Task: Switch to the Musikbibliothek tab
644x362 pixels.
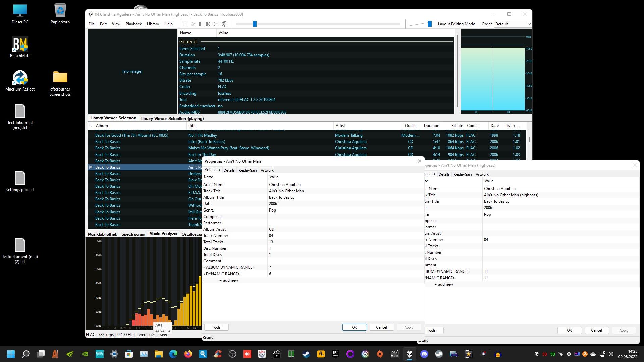Action: pyautogui.click(x=102, y=234)
